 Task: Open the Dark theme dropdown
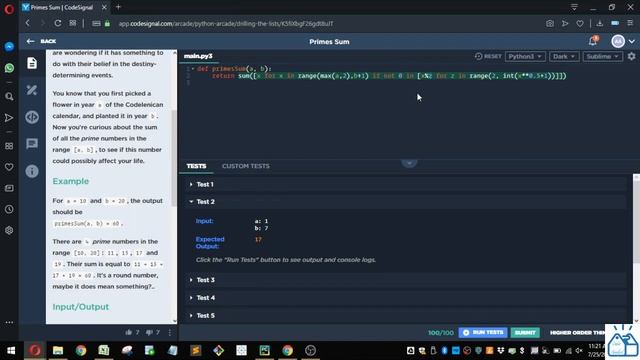pos(564,56)
